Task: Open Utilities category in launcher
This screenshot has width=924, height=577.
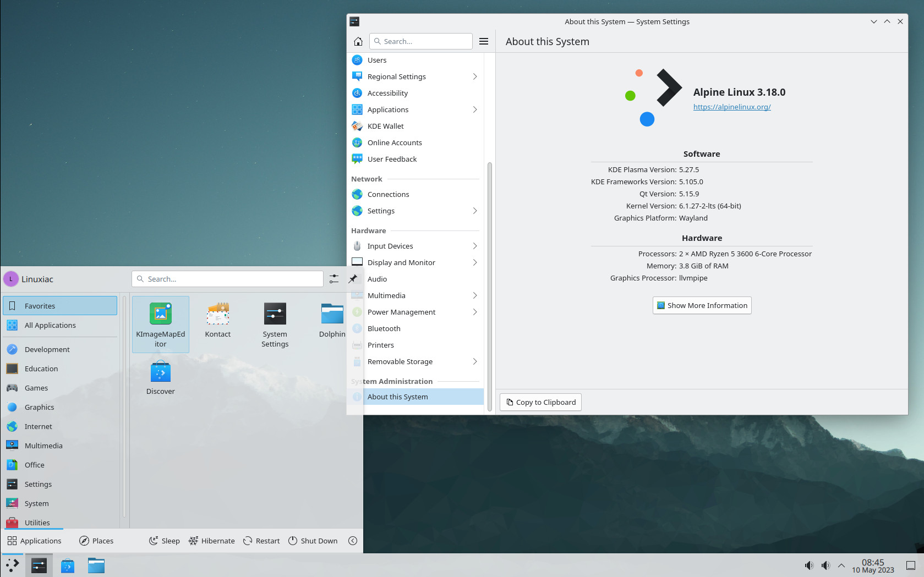Action: point(60,522)
